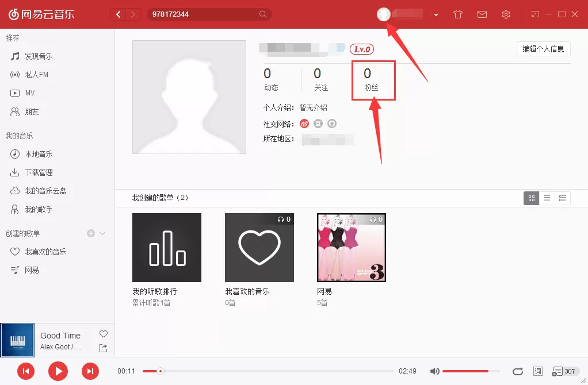Click 编辑个人信息 button
The image size is (588, 385).
(x=543, y=49)
